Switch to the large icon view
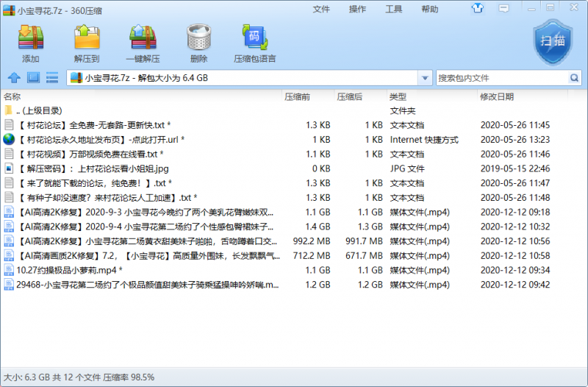Viewport: 588px width, 387px height. [x=33, y=78]
